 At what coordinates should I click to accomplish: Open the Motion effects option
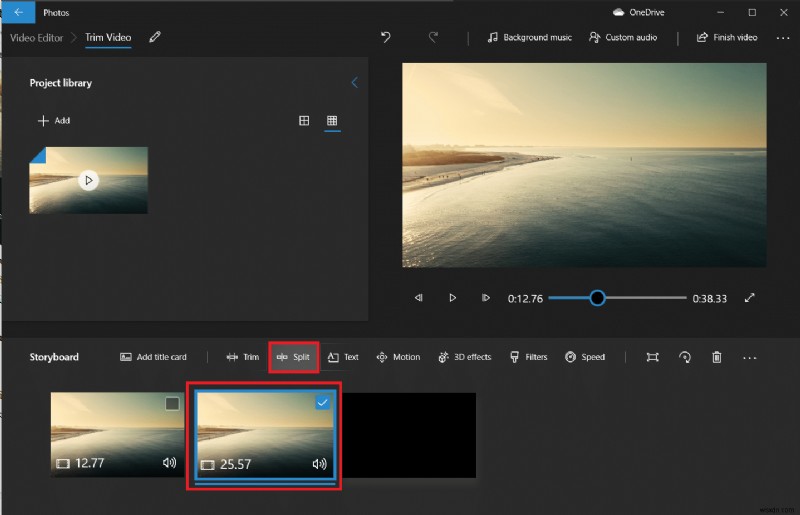tap(398, 357)
